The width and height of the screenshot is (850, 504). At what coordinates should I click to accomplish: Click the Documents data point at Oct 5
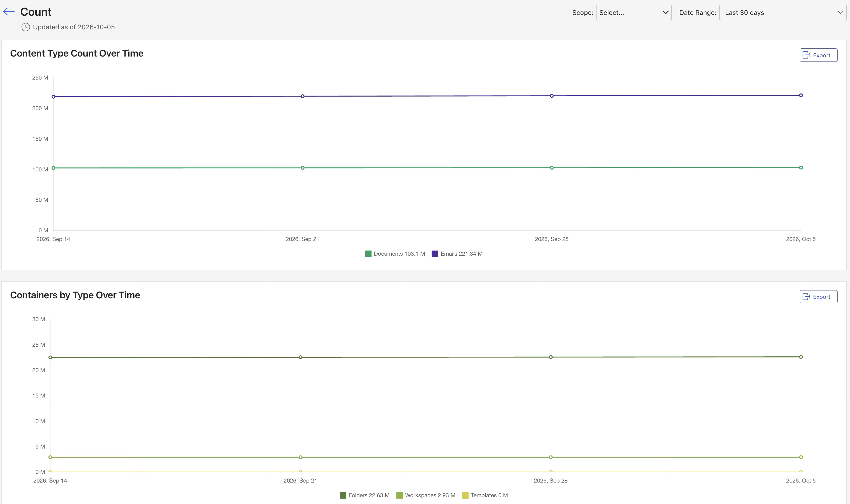pyautogui.click(x=801, y=167)
